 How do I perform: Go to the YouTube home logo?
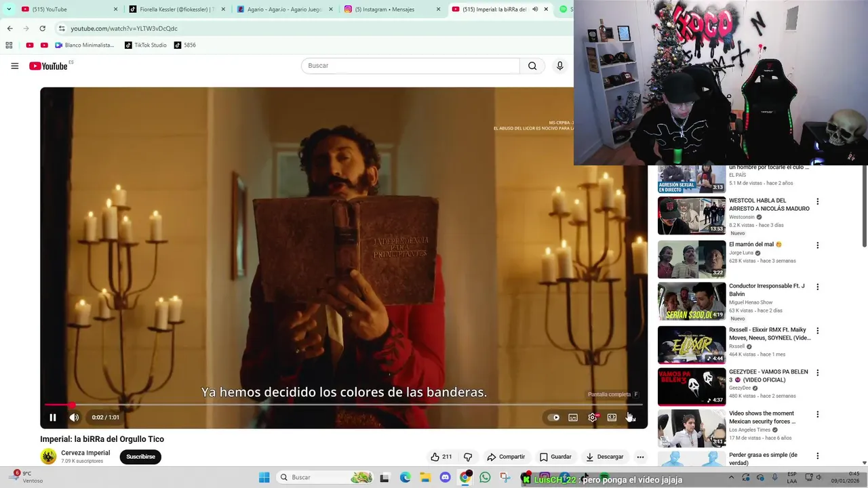click(49, 66)
